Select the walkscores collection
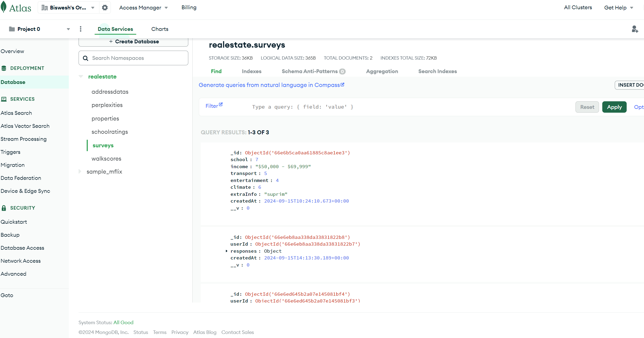 [x=106, y=159]
